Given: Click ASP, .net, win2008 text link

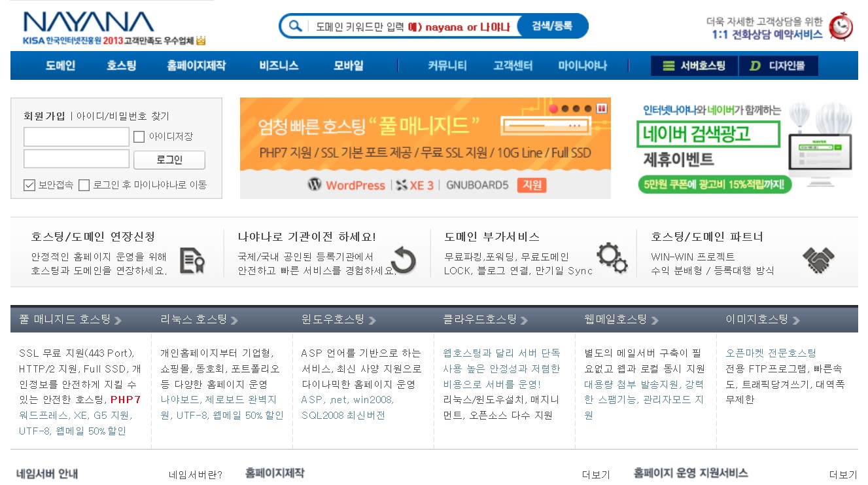Looking at the screenshot, I should pos(347,399).
